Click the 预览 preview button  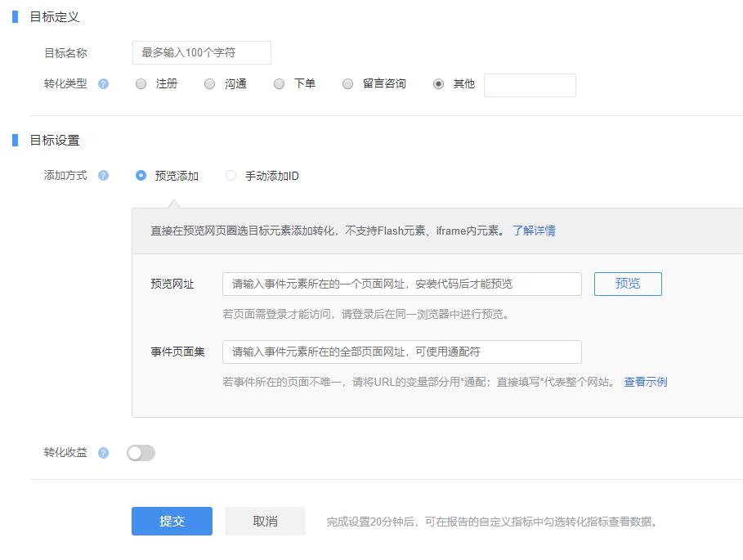(627, 283)
